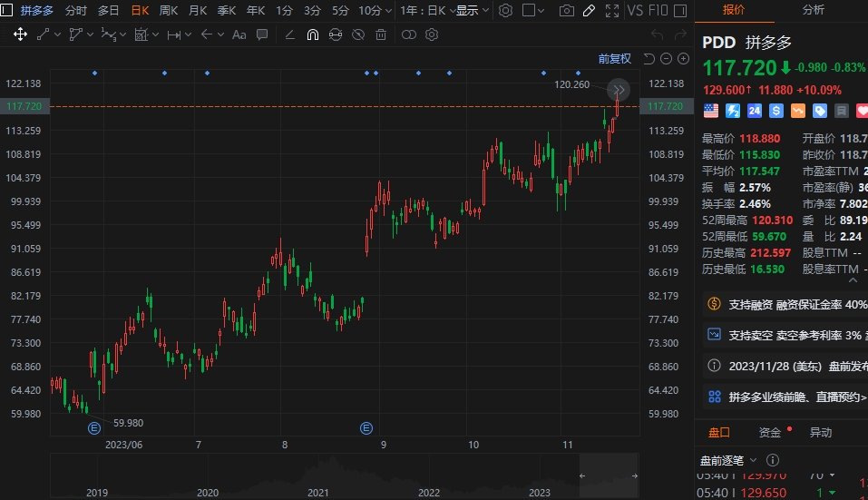
Task: Select the crosshair move cursor tool
Action: 20,34
